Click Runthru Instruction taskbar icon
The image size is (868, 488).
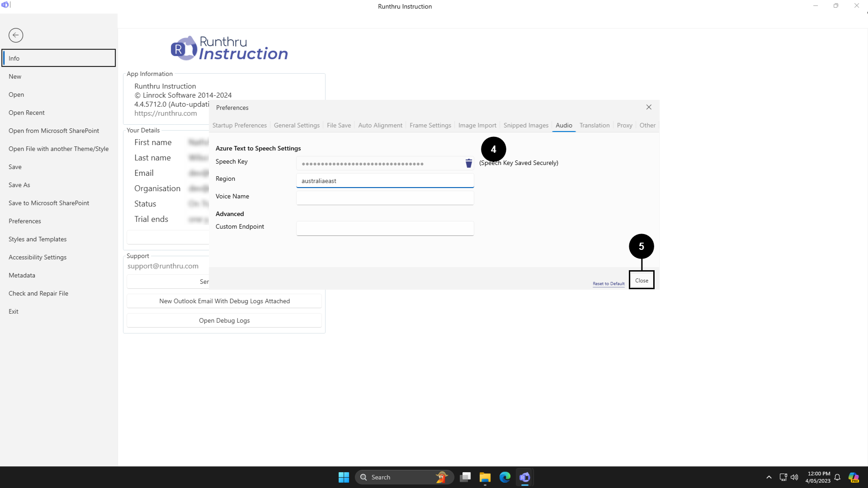[x=524, y=477]
